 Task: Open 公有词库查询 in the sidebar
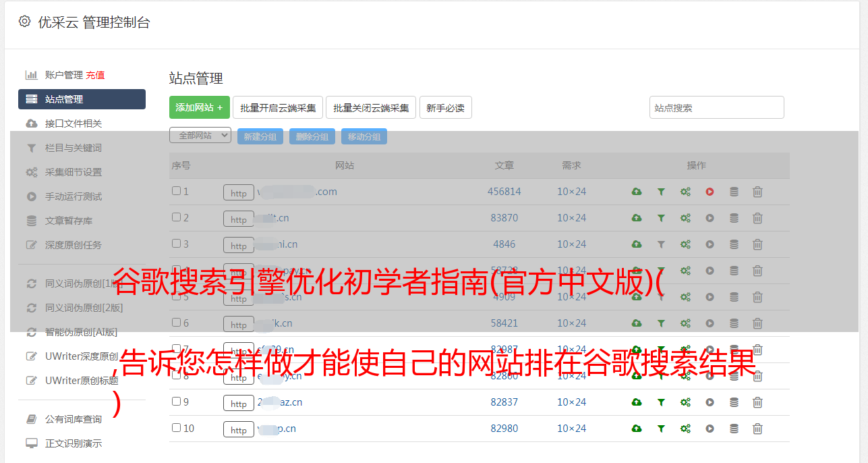(74, 419)
